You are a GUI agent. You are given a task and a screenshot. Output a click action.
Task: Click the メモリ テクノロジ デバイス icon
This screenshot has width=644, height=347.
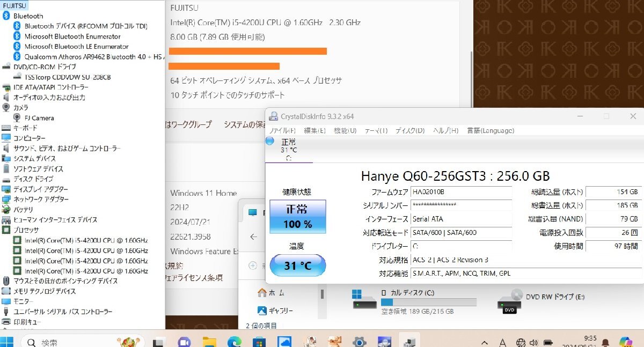click(6, 291)
